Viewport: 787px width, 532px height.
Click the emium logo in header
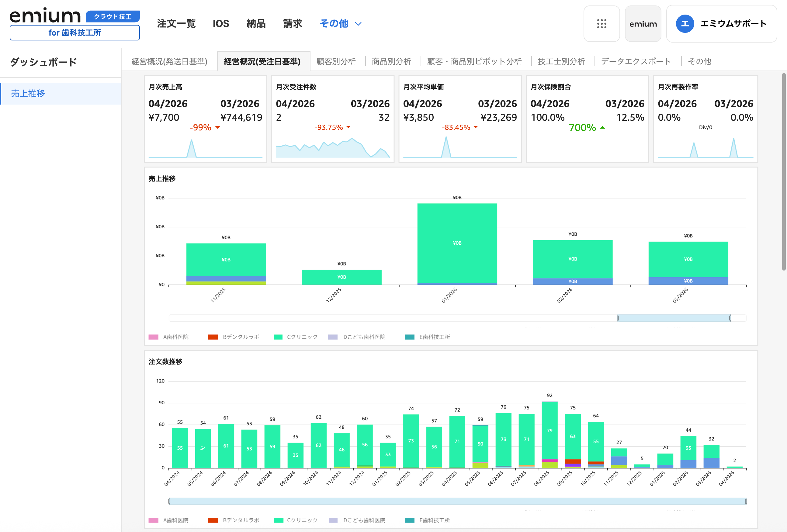[x=45, y=16]
